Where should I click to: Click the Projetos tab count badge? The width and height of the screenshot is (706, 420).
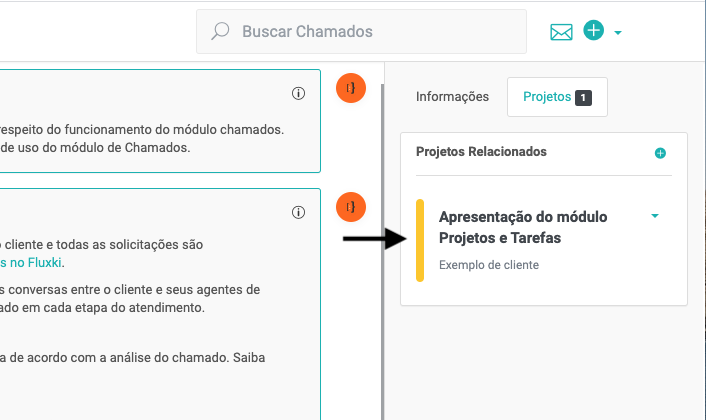(584, 98)
